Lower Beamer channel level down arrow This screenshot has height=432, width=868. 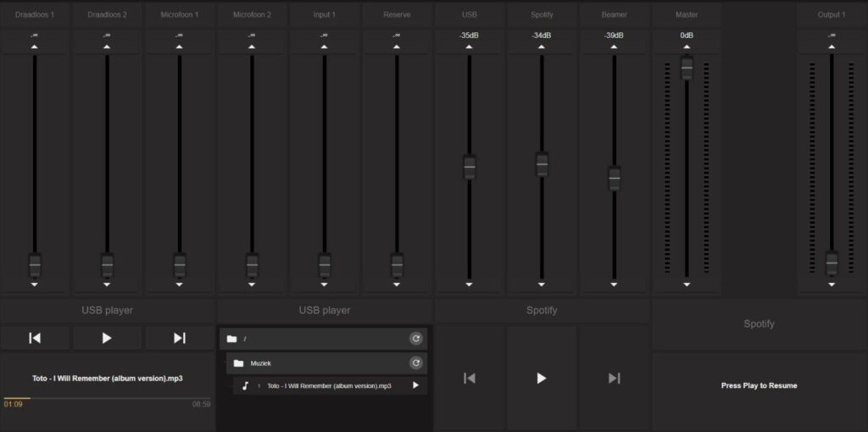pyautogui.click(x=615, y=285)
